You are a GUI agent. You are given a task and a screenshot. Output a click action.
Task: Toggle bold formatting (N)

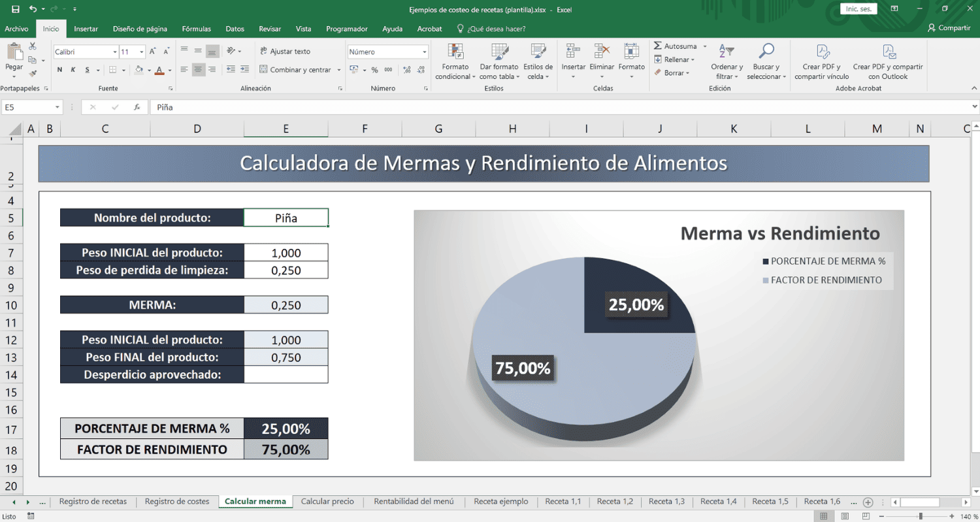(59, 70)
